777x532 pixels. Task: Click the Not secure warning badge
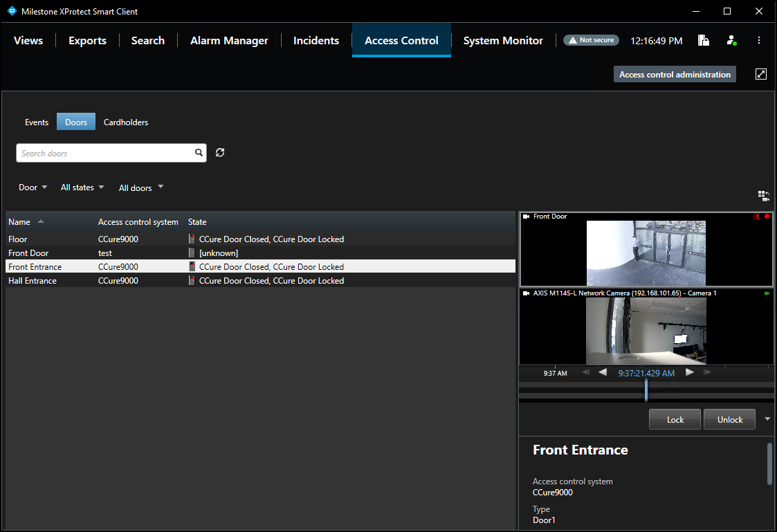591,41
